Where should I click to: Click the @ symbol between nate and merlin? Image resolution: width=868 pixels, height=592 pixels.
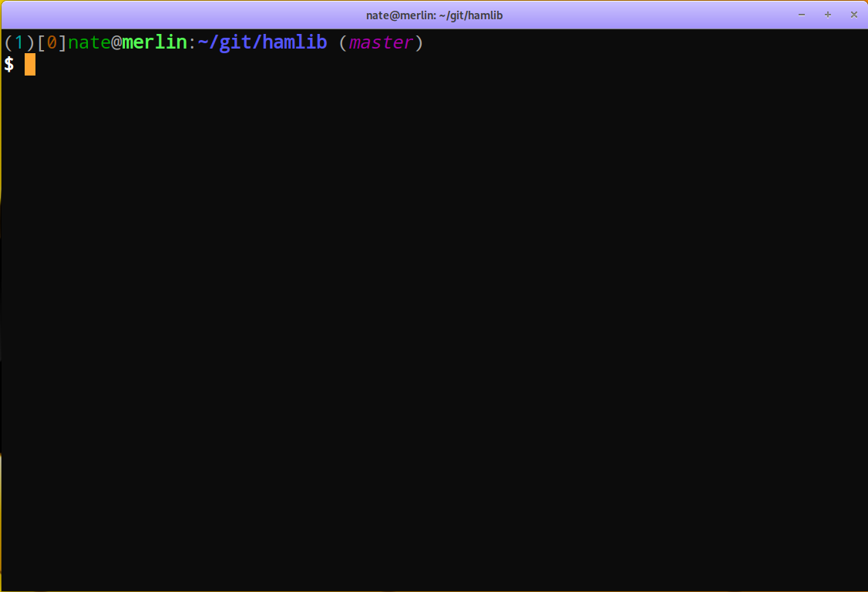(x=116, y=43)
